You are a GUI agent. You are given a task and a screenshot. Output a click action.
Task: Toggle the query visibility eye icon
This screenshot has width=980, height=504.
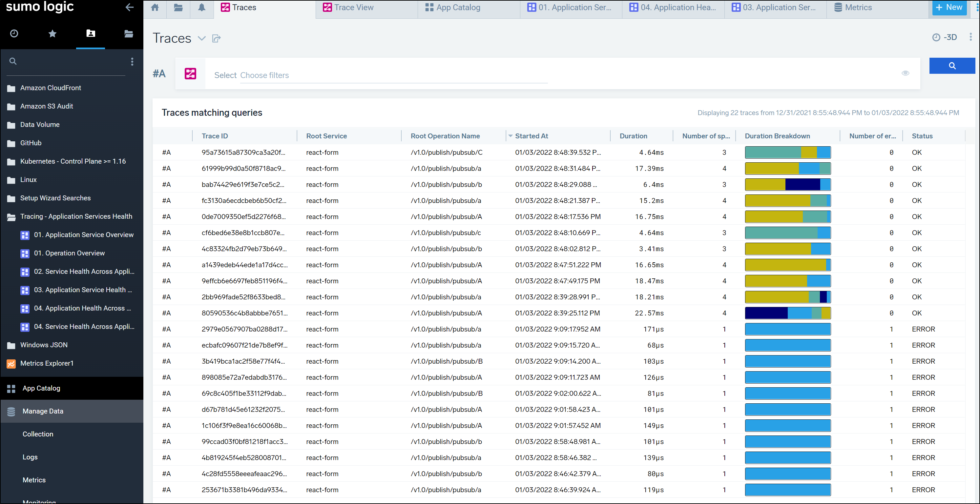pos(905,73)
